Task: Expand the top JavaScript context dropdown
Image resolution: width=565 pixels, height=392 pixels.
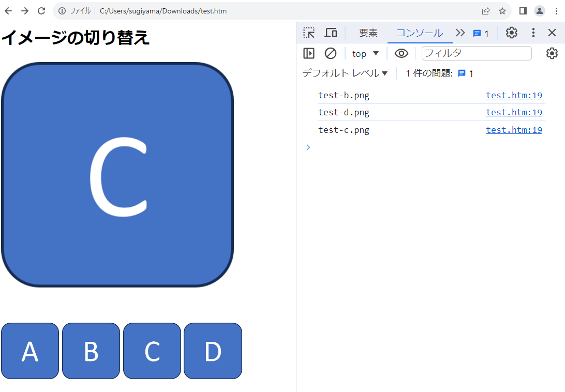Action: pyautogui.click(x=366, y=53)
